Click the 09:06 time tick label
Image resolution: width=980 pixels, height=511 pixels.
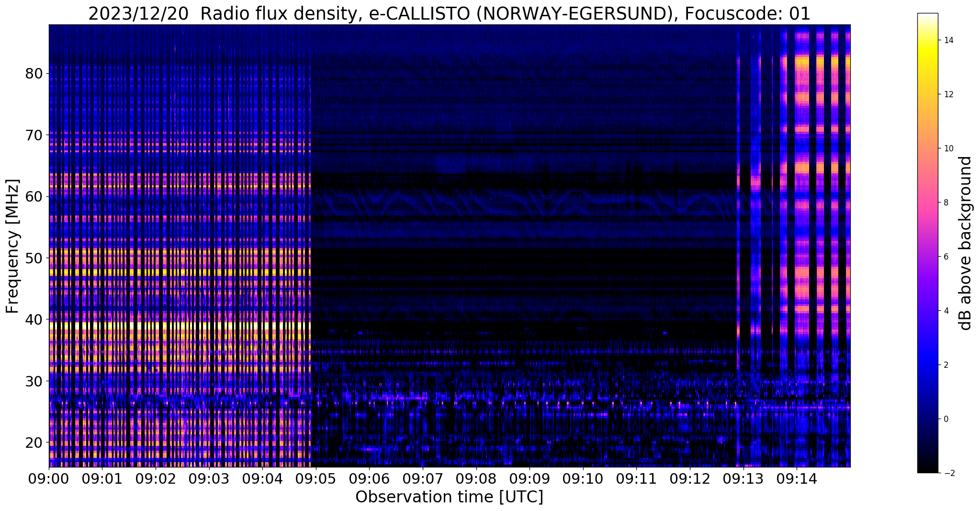(x=369, y=478)
